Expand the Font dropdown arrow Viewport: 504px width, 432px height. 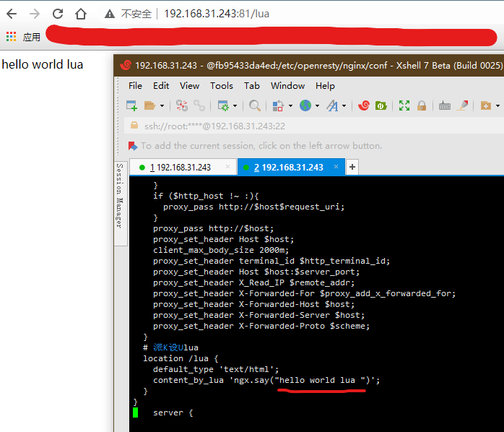coord(344,105)
